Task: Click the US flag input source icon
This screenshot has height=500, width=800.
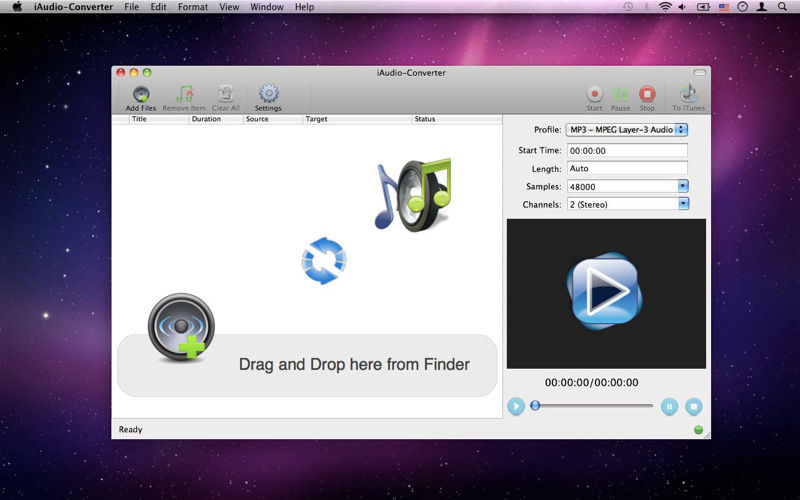Action: (x=723, y=7)
